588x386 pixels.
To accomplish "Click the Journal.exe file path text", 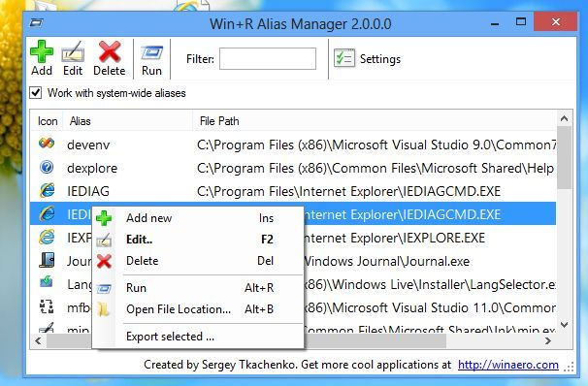I will (x=386, y=261).
